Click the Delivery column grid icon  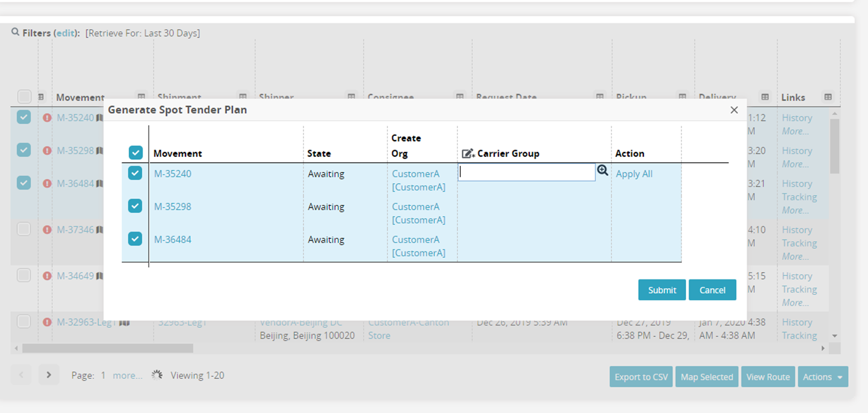(x=765, y=97)
